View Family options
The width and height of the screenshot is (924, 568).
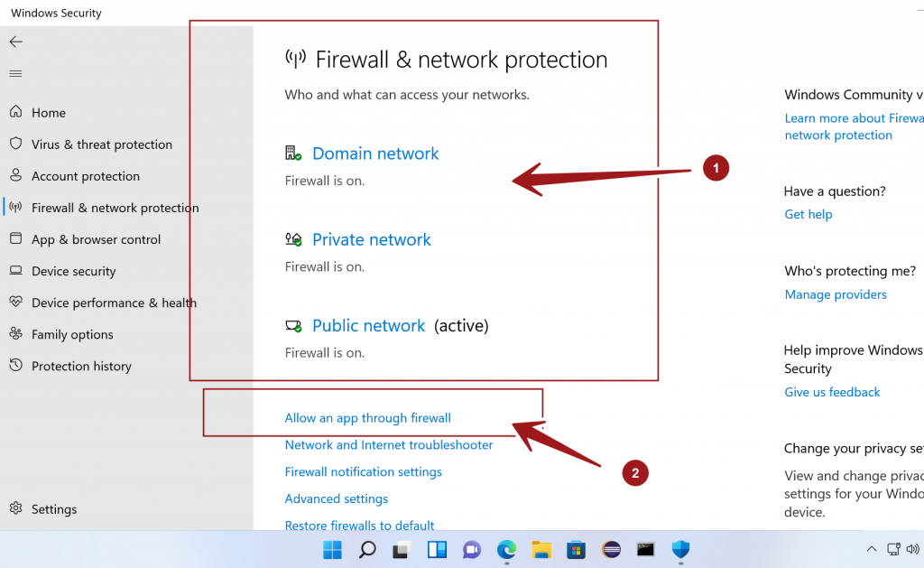[71, 334]
